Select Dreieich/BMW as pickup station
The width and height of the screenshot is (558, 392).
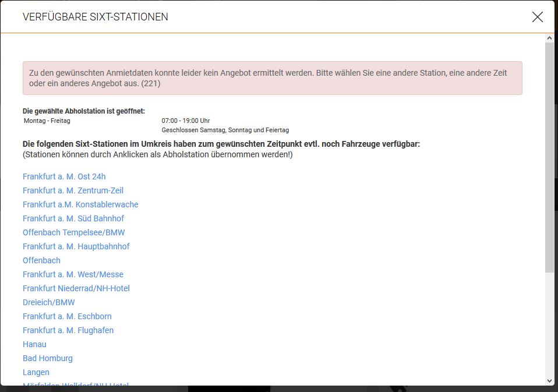tap(49, 302)
